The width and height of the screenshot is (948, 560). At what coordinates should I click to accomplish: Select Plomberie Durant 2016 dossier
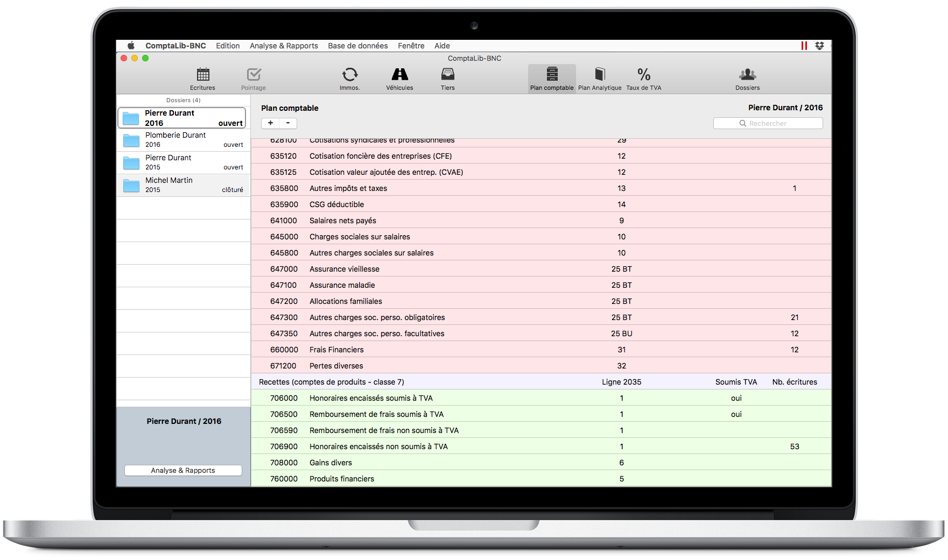[184, 140]
